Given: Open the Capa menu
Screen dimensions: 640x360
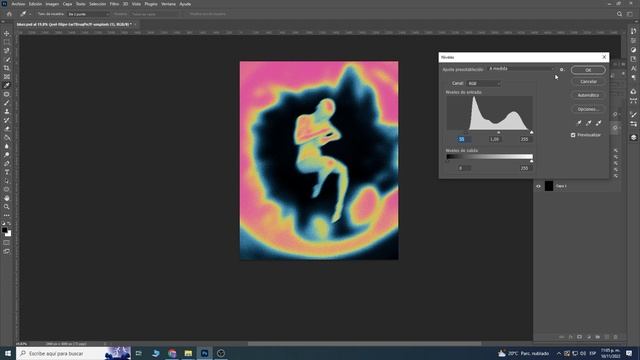Looking at the screenshot, I should tap(67, 4).
